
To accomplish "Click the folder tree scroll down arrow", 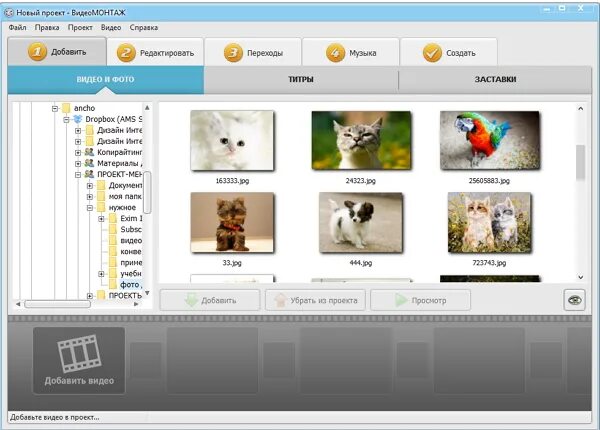I will pyautogui.click(x=147, y=293).
